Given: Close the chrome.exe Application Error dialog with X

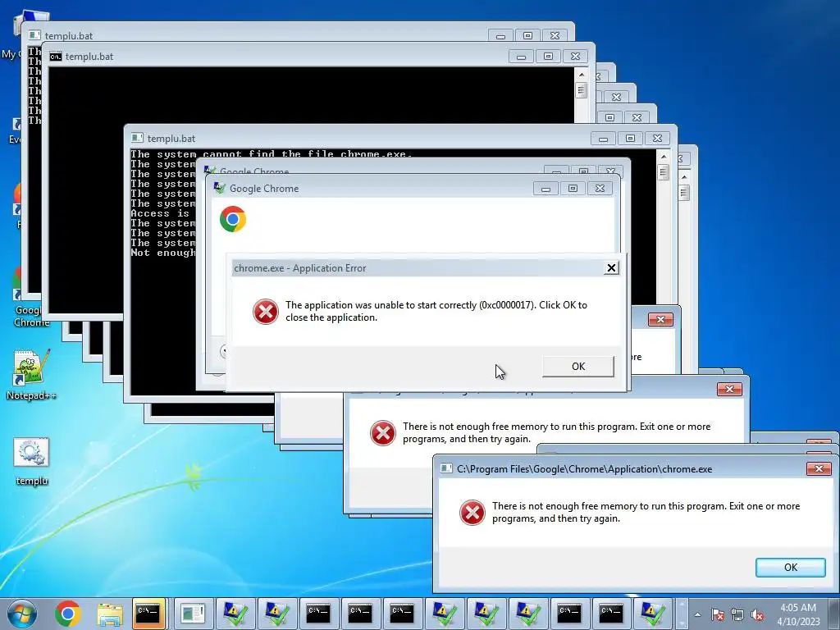Looking at the screenshot, I should tap(611, 268).
